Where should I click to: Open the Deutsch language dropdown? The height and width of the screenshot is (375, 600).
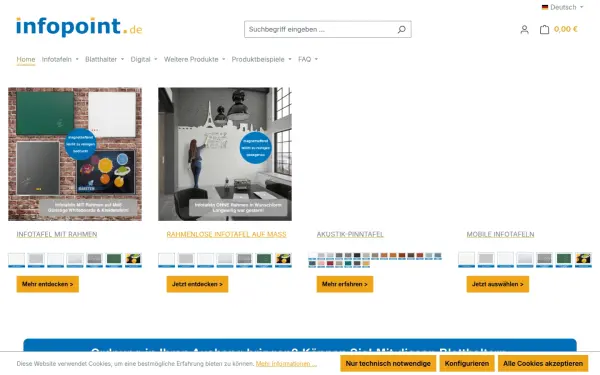(x=562, y=7)
